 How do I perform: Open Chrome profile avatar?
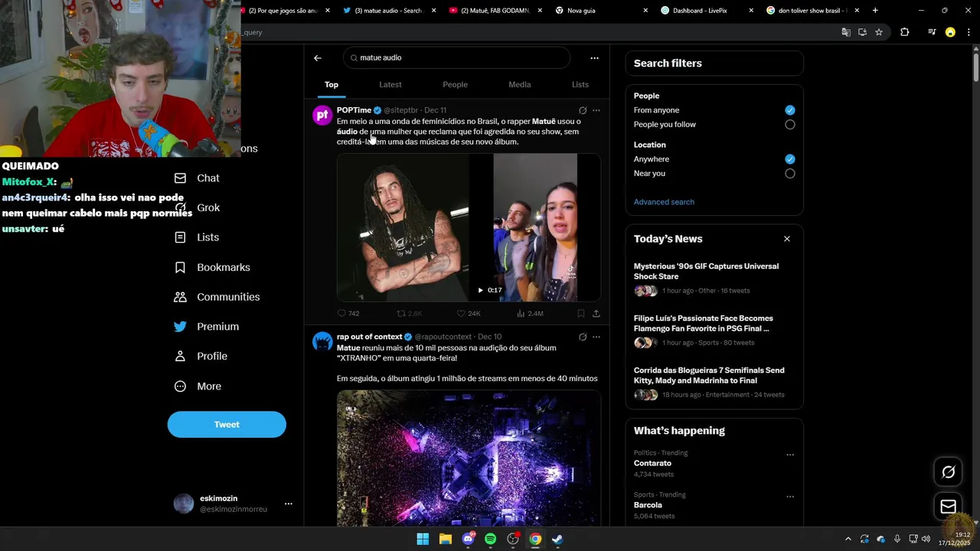[x=950, y=32]
